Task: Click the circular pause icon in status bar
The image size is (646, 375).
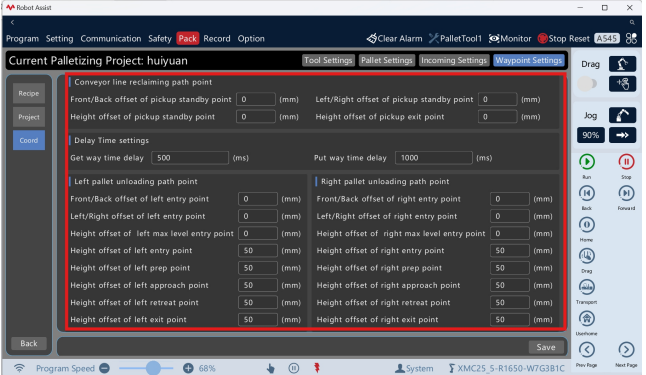Action: click(x=294, y=368)
